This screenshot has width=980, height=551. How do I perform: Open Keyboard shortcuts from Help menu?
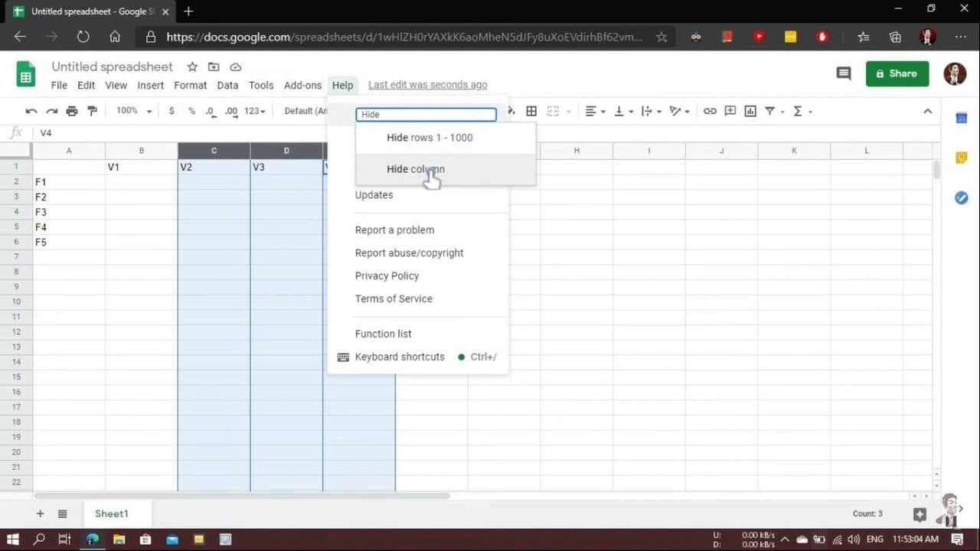[x=399, y=357]
